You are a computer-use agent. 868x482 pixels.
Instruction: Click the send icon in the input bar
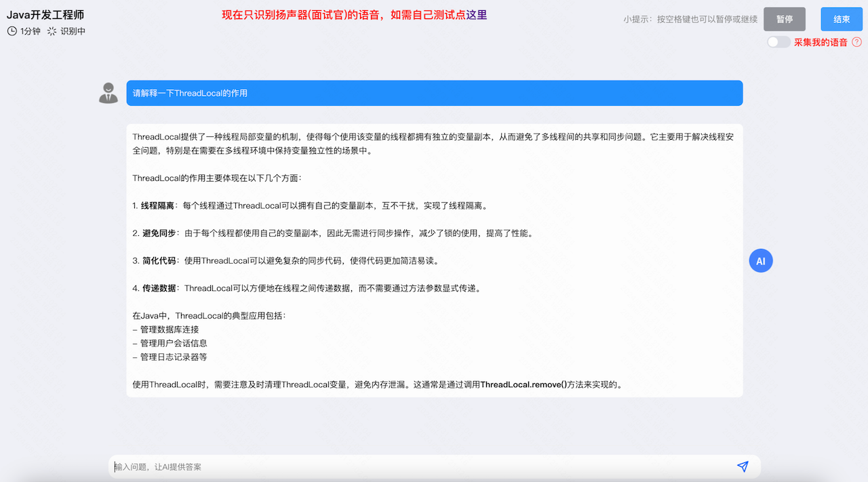click(x=743, y=466)
